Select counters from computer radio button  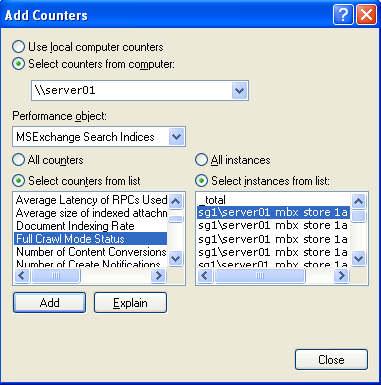pyautogui.click(x=18, y=64)
